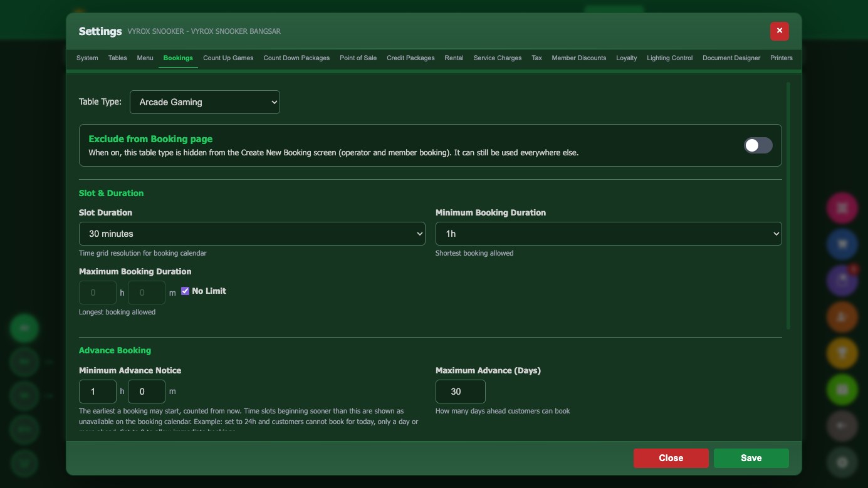Click the 'Shortest booking allowed' hint text
868x488 pixels.
(x=474, y=253)
